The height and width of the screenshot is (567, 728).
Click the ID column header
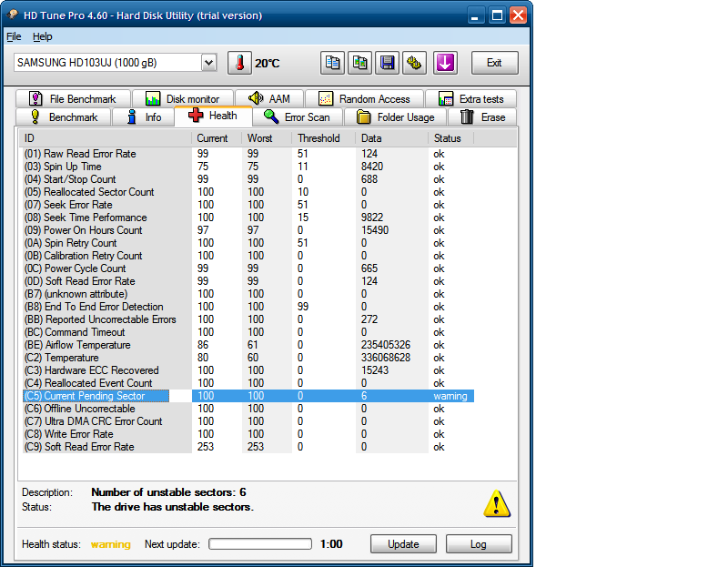point(105,138)
